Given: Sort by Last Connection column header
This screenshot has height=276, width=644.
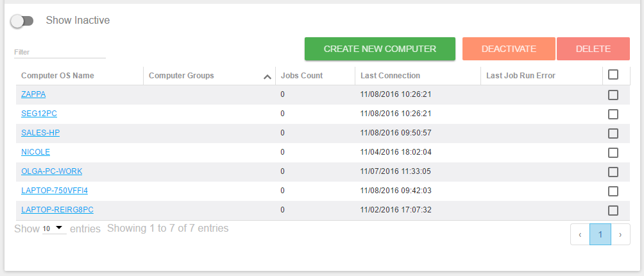Looking at the screenshot, I should point(390,76).
